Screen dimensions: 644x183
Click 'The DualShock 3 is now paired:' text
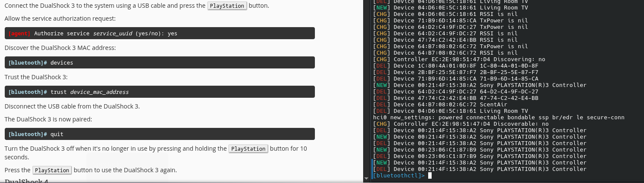tap(48, 119)
